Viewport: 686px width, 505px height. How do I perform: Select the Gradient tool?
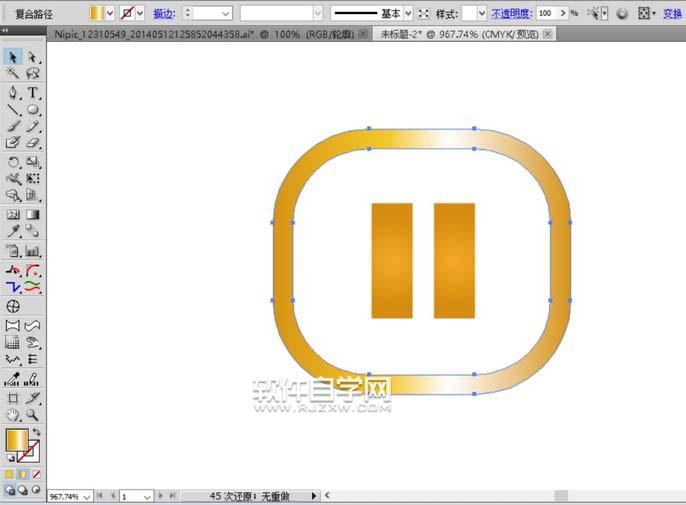click(33, 214)
